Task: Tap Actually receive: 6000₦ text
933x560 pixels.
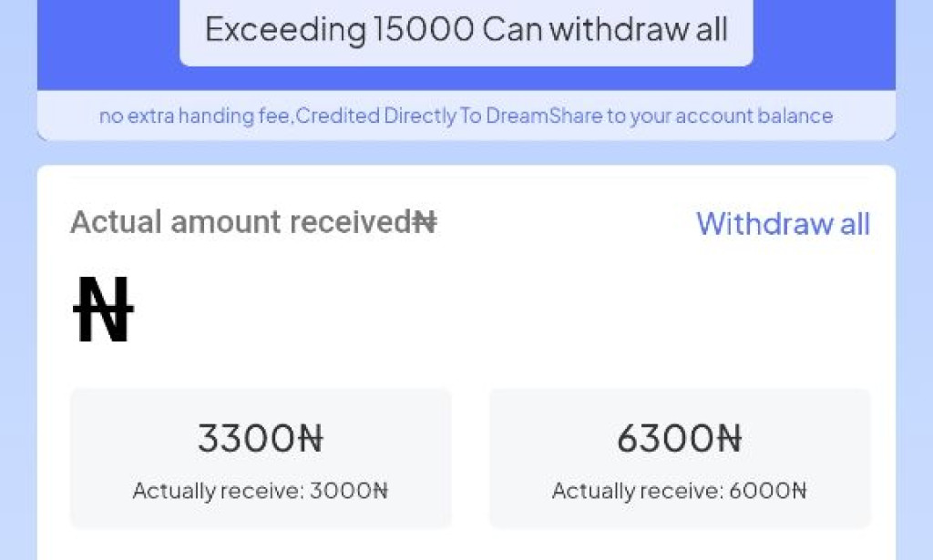Action: [x=680, y=491]
